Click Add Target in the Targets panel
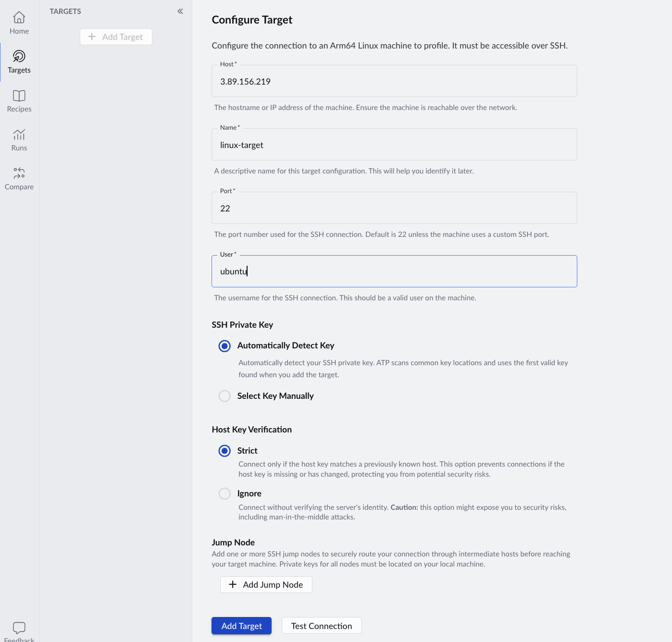 [x=116, y=37]
